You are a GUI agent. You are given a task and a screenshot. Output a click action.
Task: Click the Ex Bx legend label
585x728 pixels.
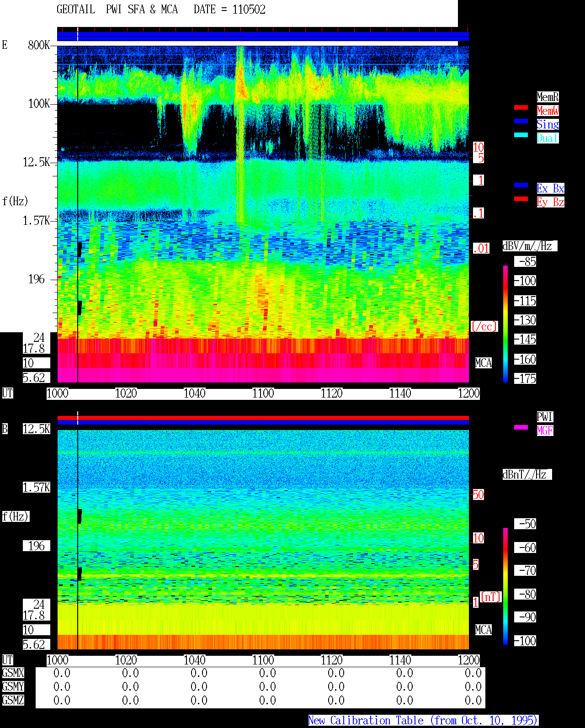pos(550,188)
